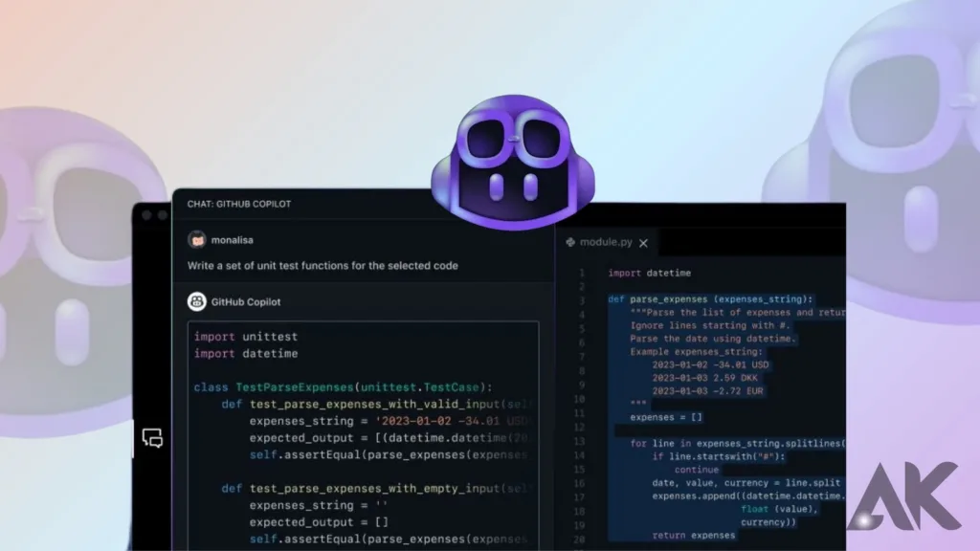This screenshot has width=980, height=551.
Task: Click 'return expenses' in module.py
Action: click(x=694, y=536)
